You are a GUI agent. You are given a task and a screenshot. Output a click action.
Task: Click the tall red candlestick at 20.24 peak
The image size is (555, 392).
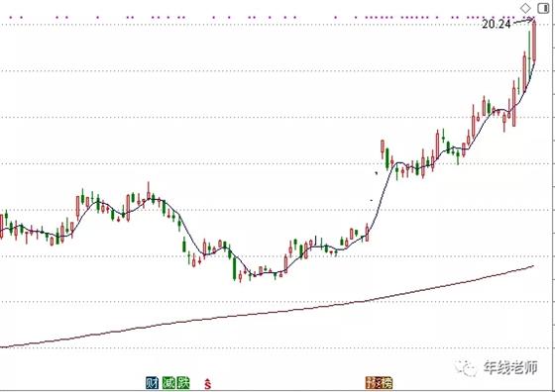coord(534,41)
